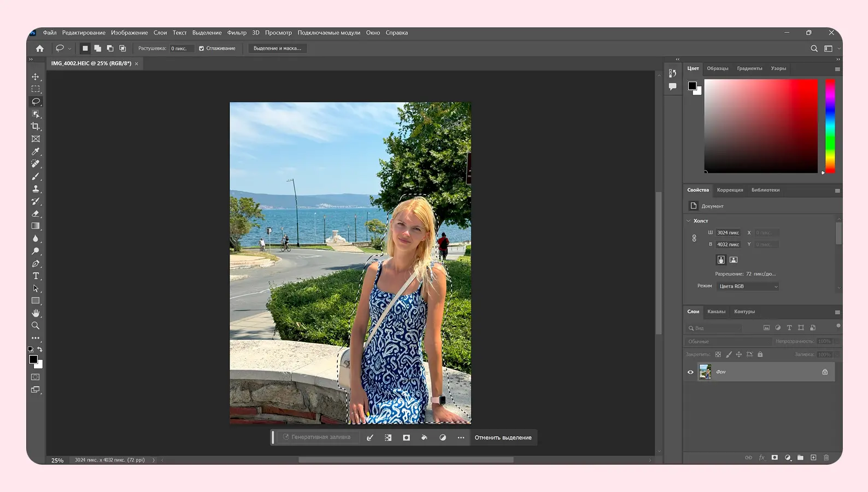Select the Path Selection tool

coord(36,288)
